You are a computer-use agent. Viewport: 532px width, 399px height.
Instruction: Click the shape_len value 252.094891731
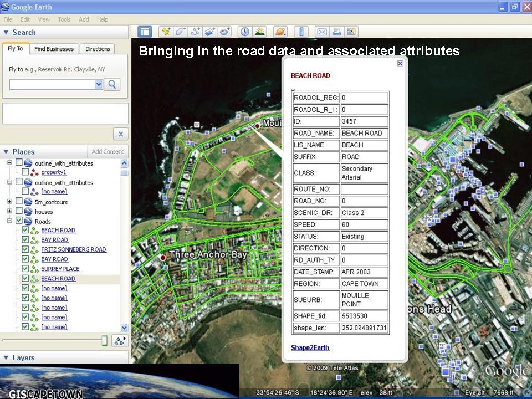point(364,328)
